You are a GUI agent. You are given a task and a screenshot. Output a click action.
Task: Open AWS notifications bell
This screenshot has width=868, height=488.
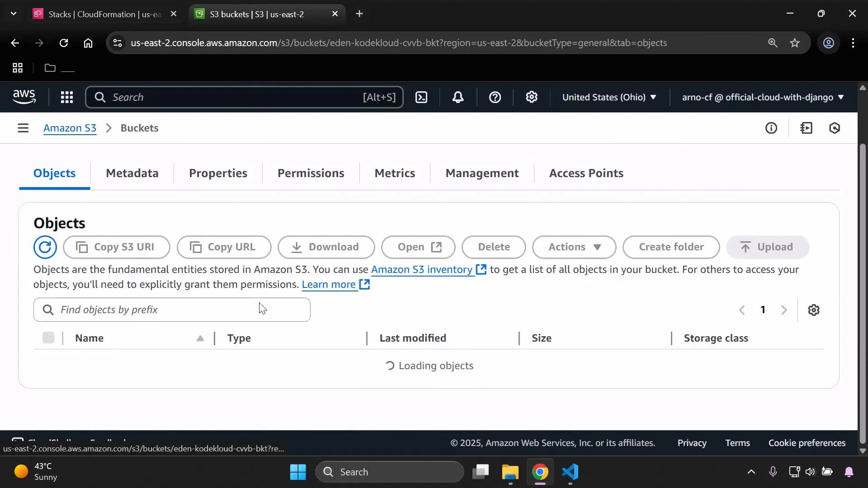458,97
